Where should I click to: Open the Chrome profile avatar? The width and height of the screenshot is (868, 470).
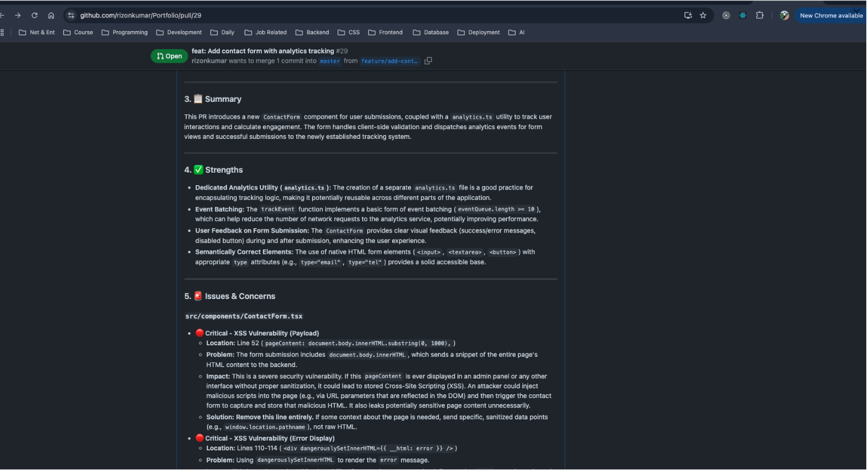pos(784,15)
